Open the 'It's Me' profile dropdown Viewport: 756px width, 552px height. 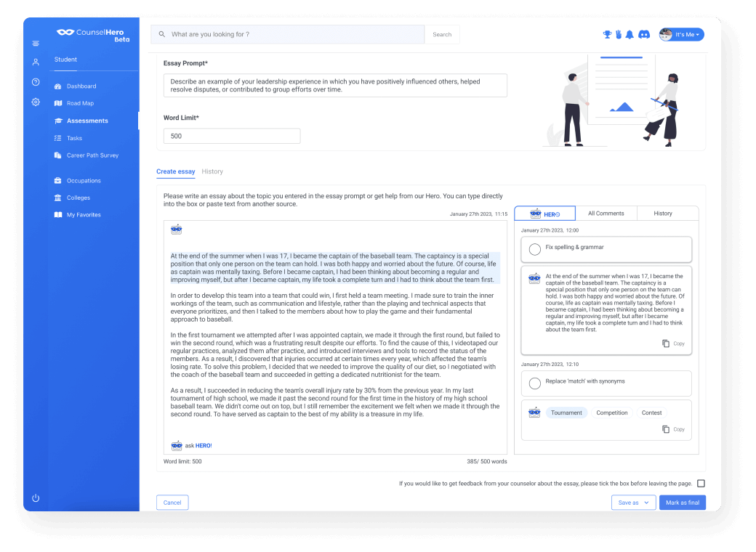tap(682, 34)
